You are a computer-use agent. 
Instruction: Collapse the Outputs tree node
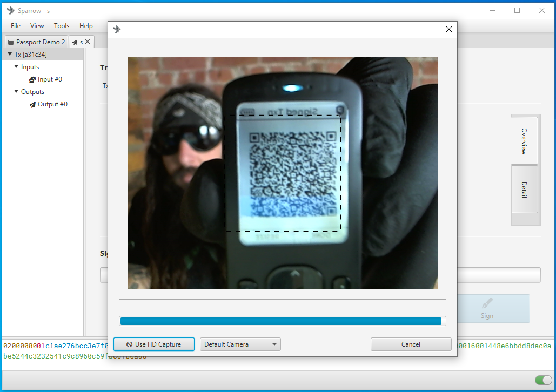pos(16,91)
